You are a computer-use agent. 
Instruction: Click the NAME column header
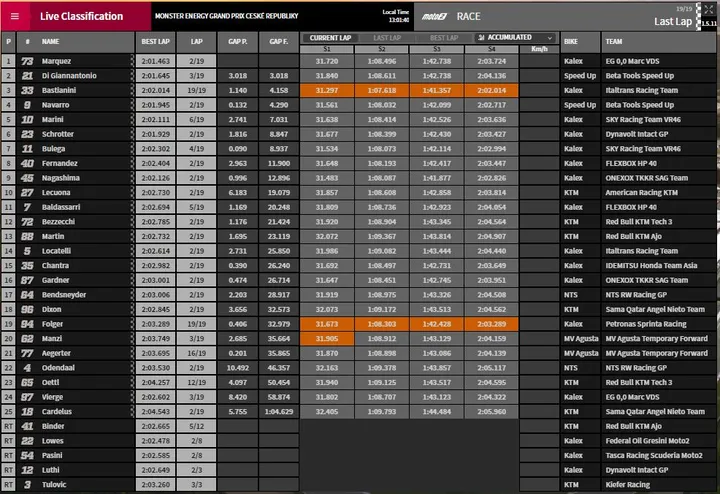[51, 41]
